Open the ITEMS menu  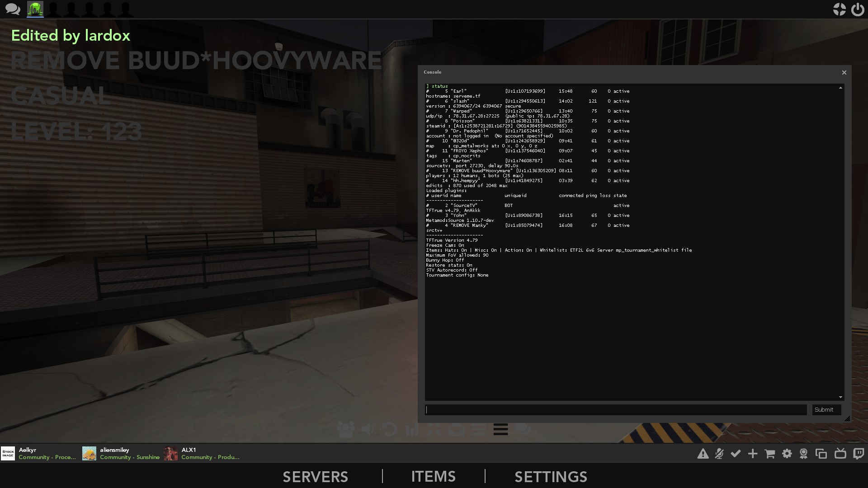[x=433, y=477]
